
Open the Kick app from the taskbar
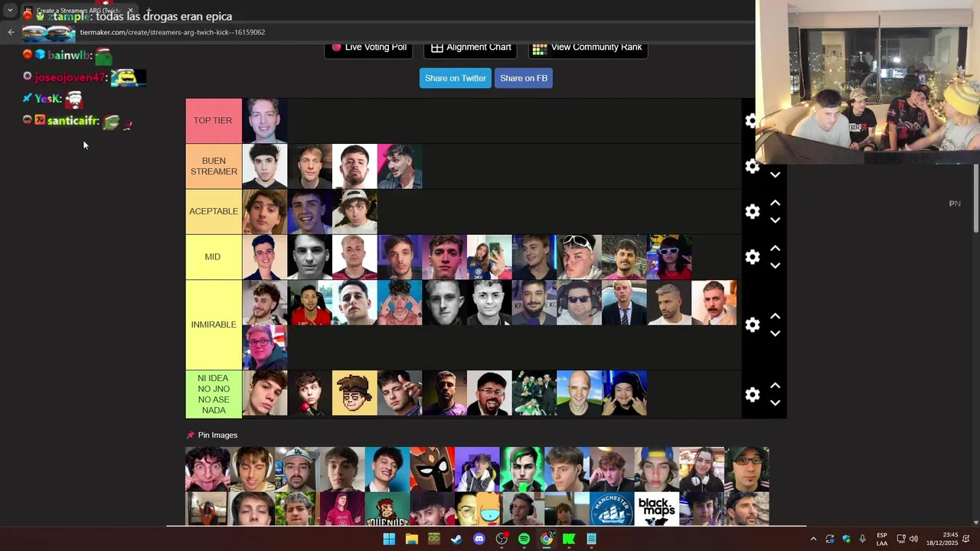coord(569,539)
